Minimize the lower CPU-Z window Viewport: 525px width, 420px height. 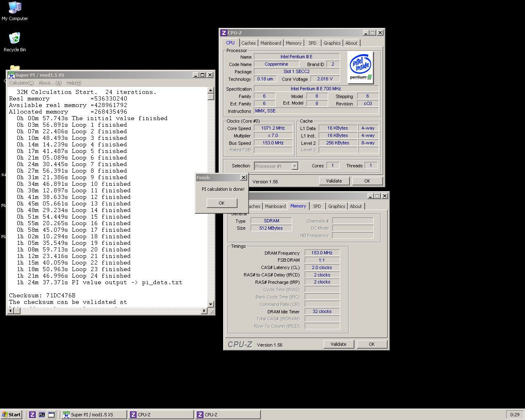point(370,196)
